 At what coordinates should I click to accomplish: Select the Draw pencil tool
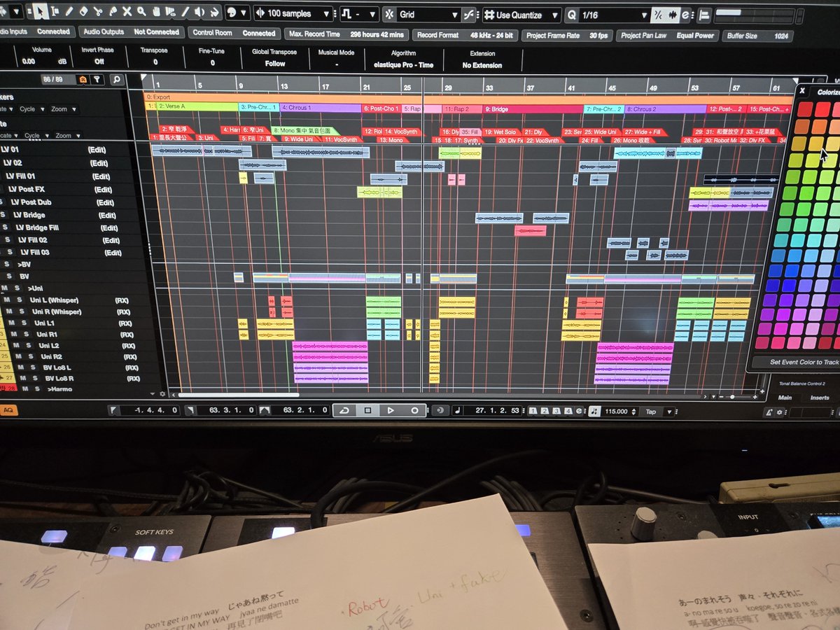click(x=69, y=11)
